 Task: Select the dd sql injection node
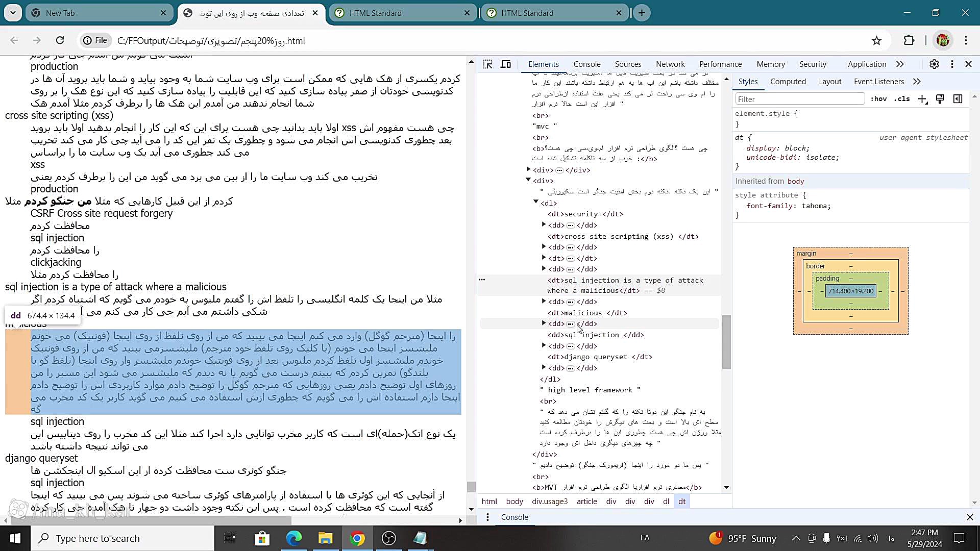(x=596, y=335)
